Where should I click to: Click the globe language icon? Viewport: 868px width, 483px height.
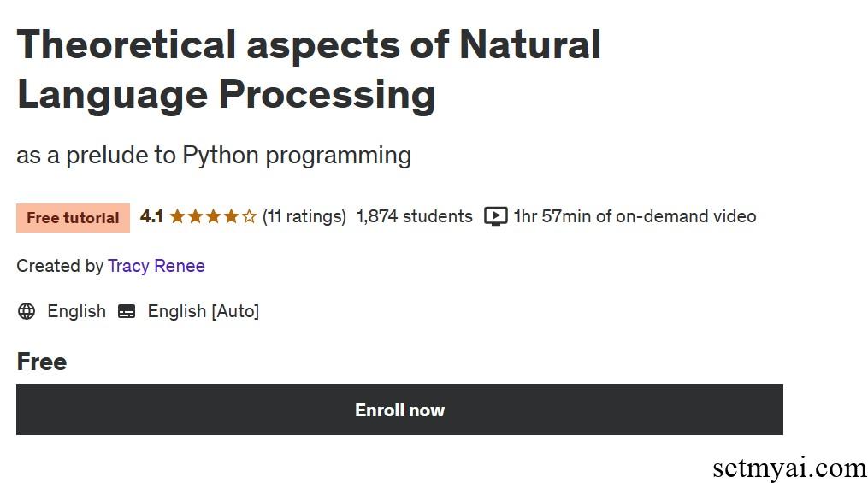(27, 311)
